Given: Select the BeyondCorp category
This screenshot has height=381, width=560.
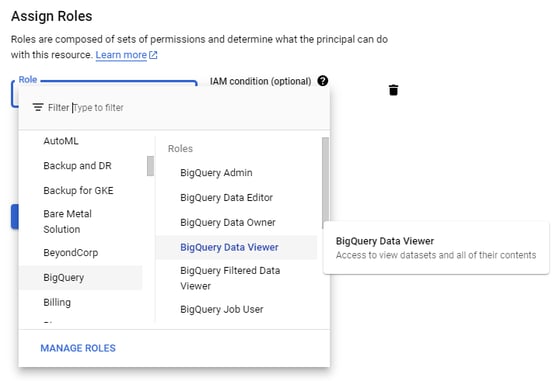Looking at the screenshot, I should [71, 253].
